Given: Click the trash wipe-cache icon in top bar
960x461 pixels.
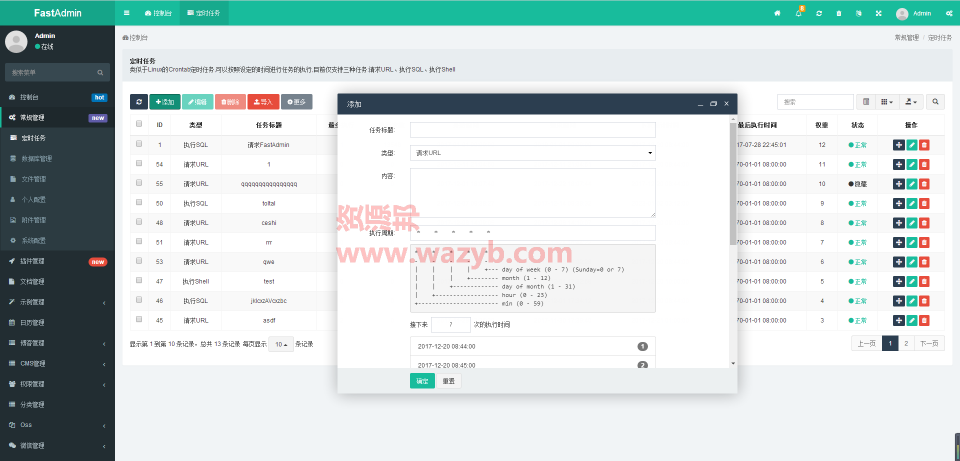Looking at the screenshot, I should point(839,13).
